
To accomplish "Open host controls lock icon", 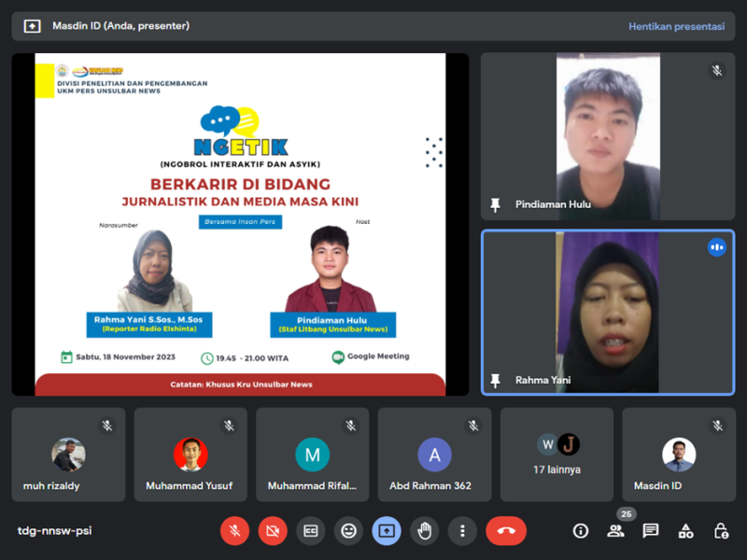I will point(721,531).
